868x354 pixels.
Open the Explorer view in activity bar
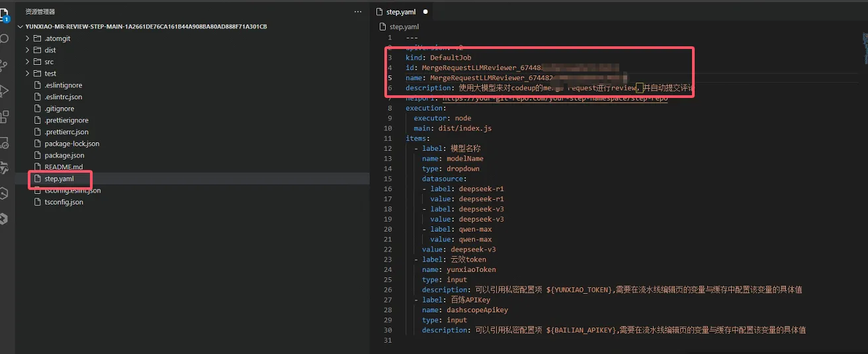coord(5,15)
